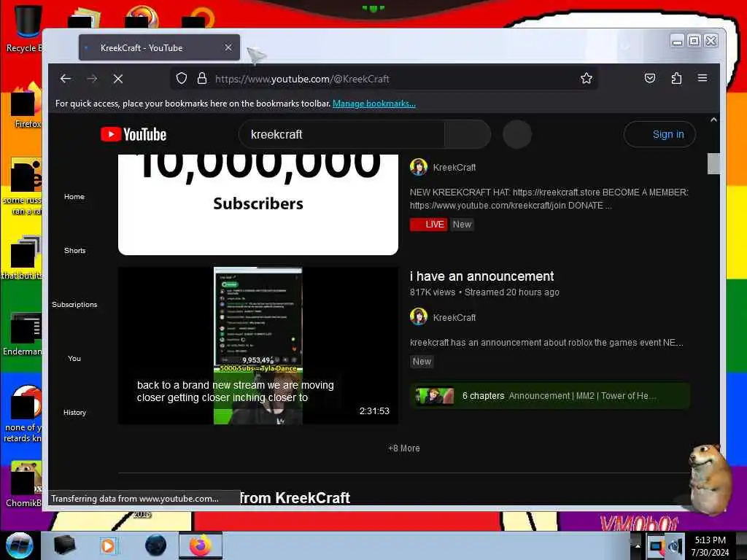Open Manage bookmarks link

(374, 104)
